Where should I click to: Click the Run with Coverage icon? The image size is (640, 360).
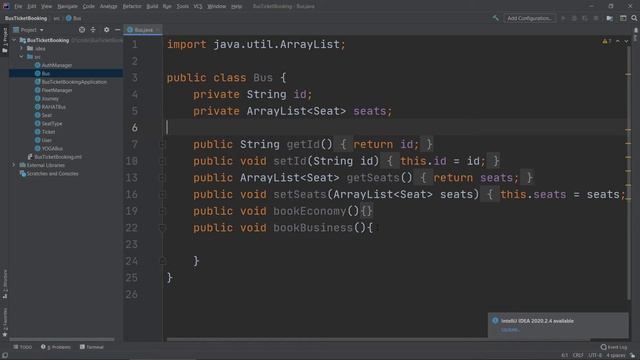point(585,18)
